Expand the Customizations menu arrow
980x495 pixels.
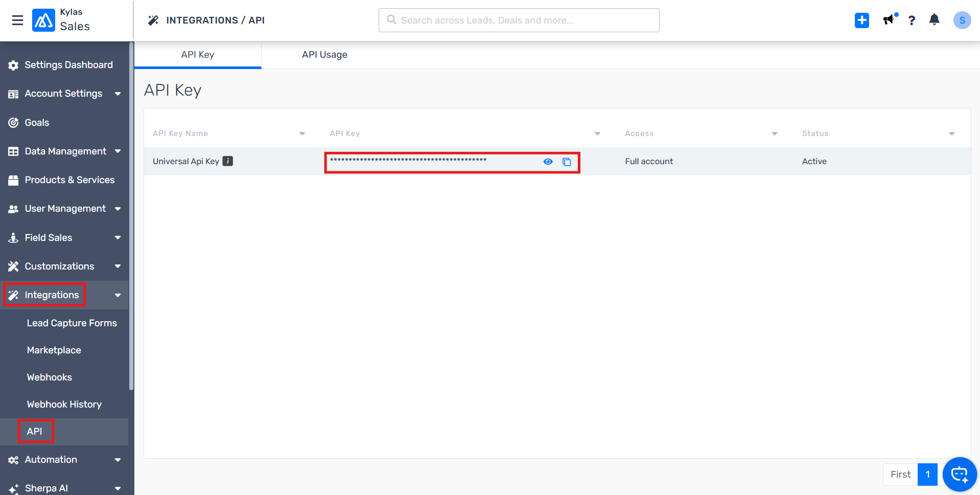click(118, 266)
